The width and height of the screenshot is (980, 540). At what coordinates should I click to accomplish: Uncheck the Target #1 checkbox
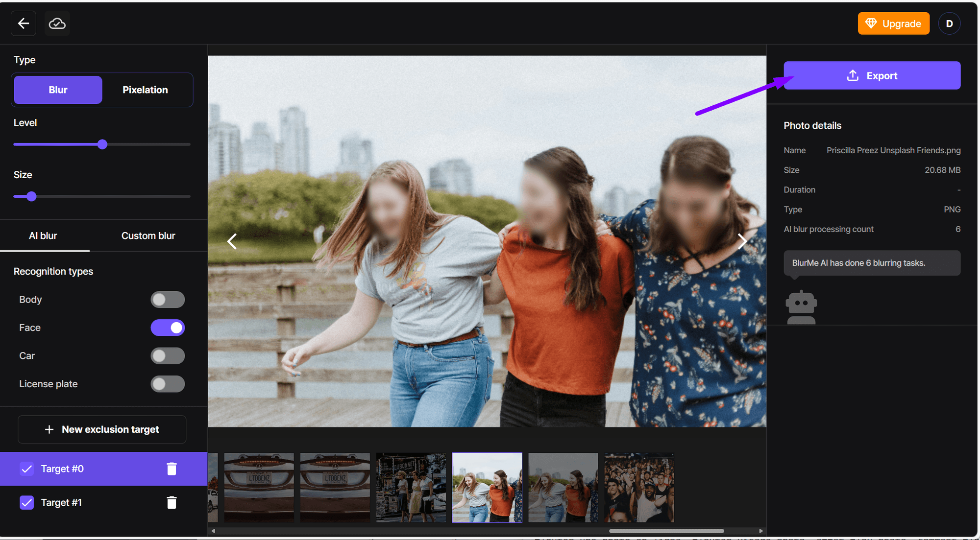27,503
